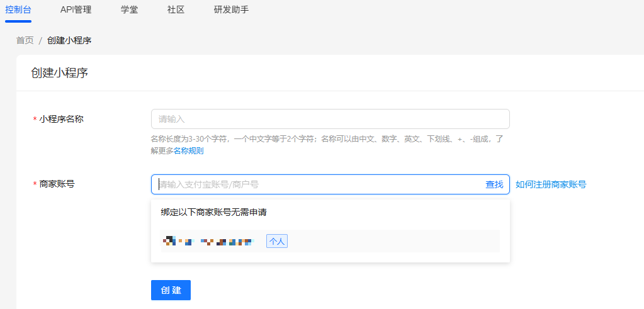644x309 pixels.
Task: Click the 个人 account type tag
Action: click(x=277, y=241)
